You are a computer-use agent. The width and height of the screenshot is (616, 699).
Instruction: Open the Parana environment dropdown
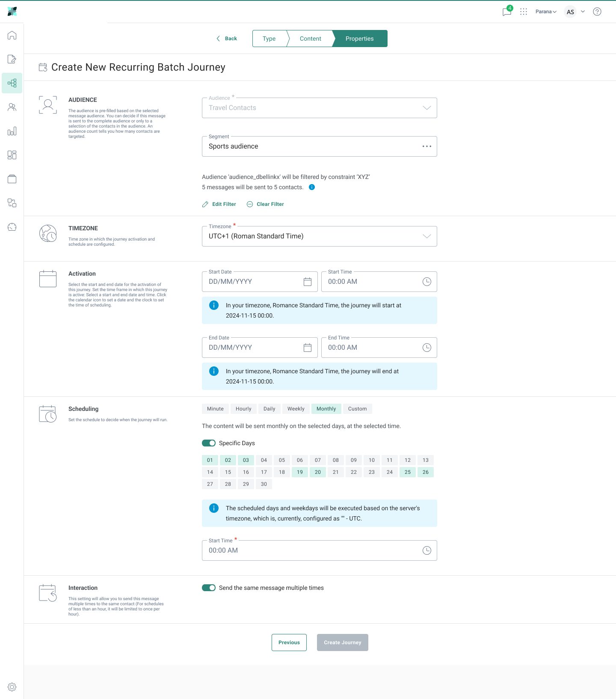pos(546,12)
